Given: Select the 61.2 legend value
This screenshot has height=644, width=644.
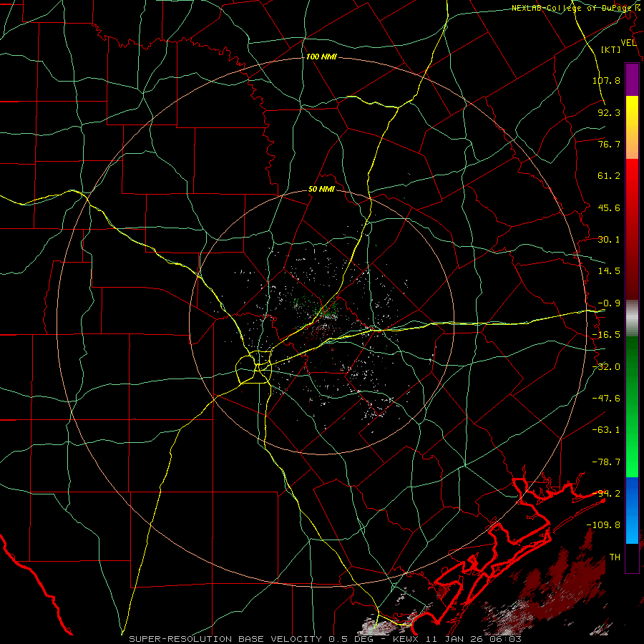Looking at the screenshot, I should [609, 176].
